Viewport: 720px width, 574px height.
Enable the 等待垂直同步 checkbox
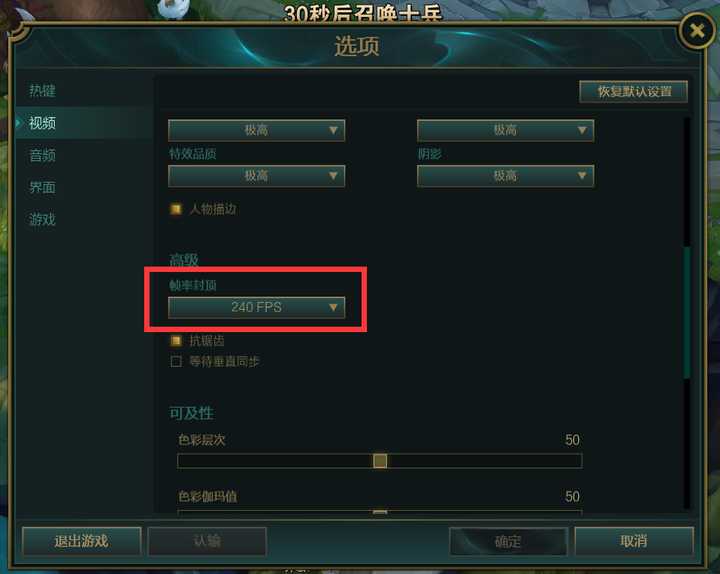175,361
